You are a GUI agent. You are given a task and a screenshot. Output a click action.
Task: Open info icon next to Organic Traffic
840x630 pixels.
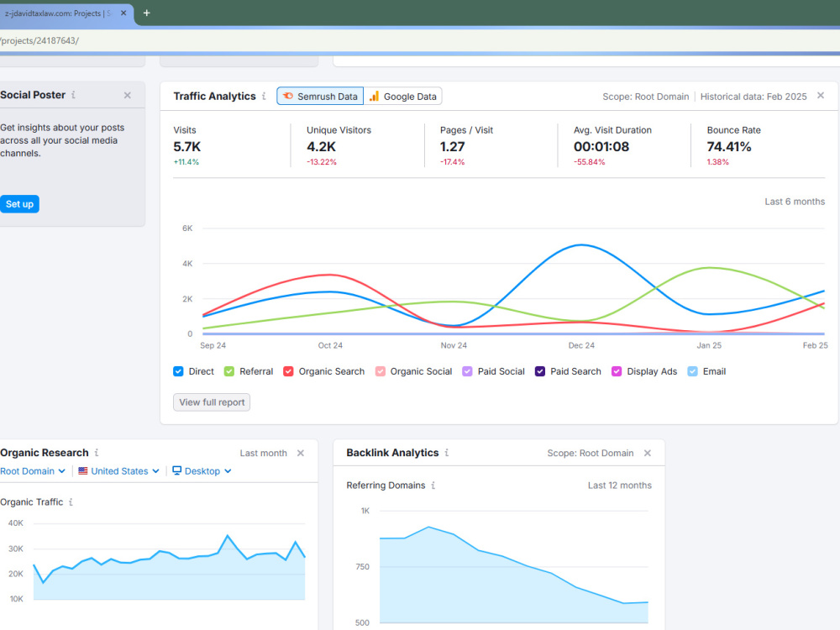pos(71,502)
